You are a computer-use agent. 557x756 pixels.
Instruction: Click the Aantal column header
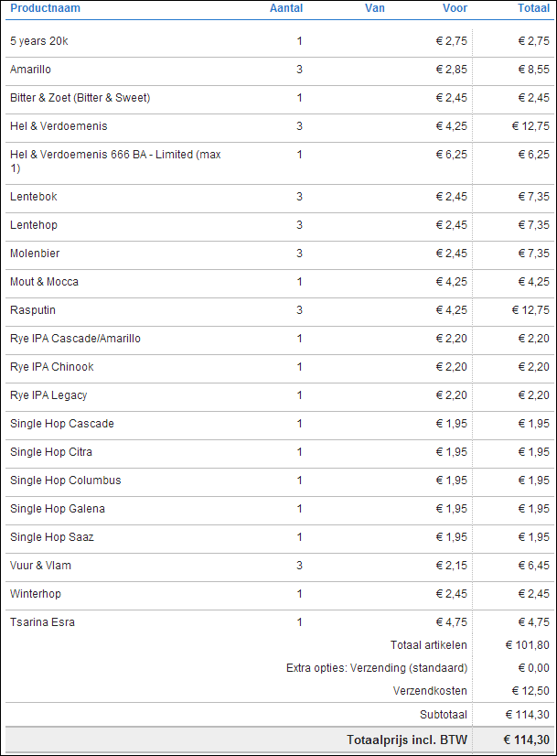point(286,8)
